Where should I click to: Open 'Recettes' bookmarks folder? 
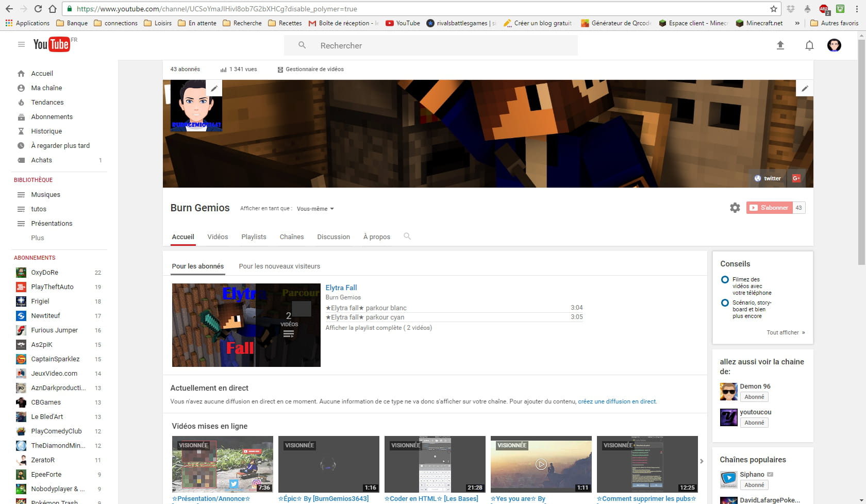coord(285,23)
